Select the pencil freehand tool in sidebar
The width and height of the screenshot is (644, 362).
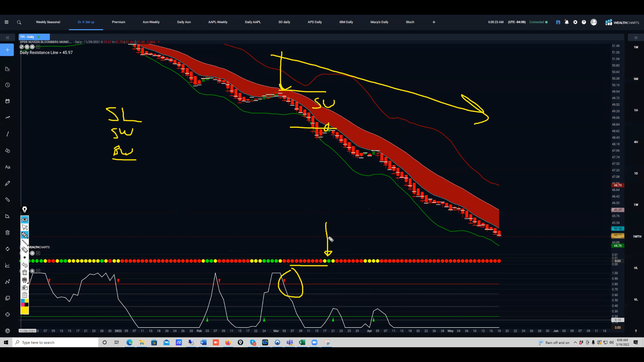[x=7, y=183]
